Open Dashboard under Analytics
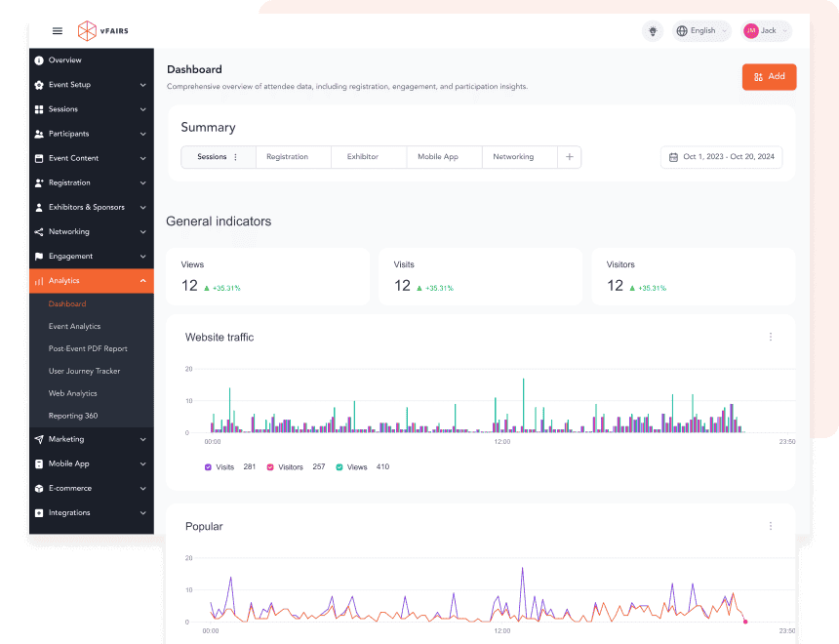 (67, 304)
